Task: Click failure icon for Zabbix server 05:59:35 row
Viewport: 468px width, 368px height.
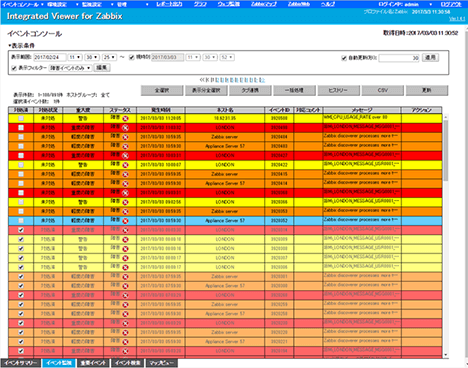Action: pos(125,333)
